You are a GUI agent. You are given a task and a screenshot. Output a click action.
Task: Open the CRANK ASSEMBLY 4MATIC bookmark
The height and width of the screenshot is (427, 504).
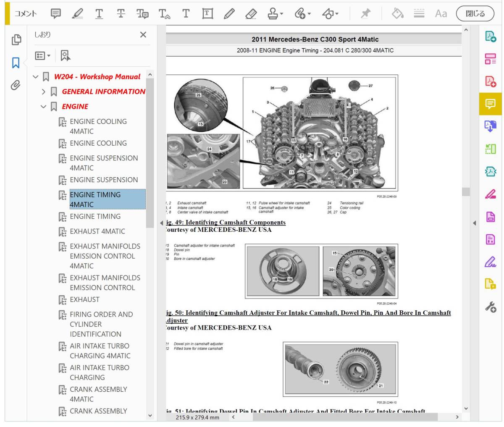coord(98,394)
